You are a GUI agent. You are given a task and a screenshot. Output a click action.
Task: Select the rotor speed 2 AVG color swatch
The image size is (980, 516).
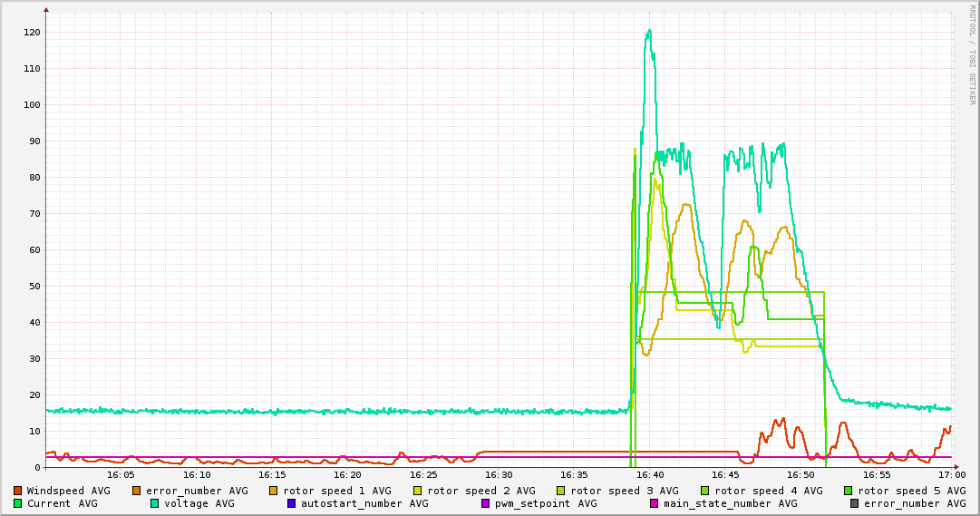418,491
